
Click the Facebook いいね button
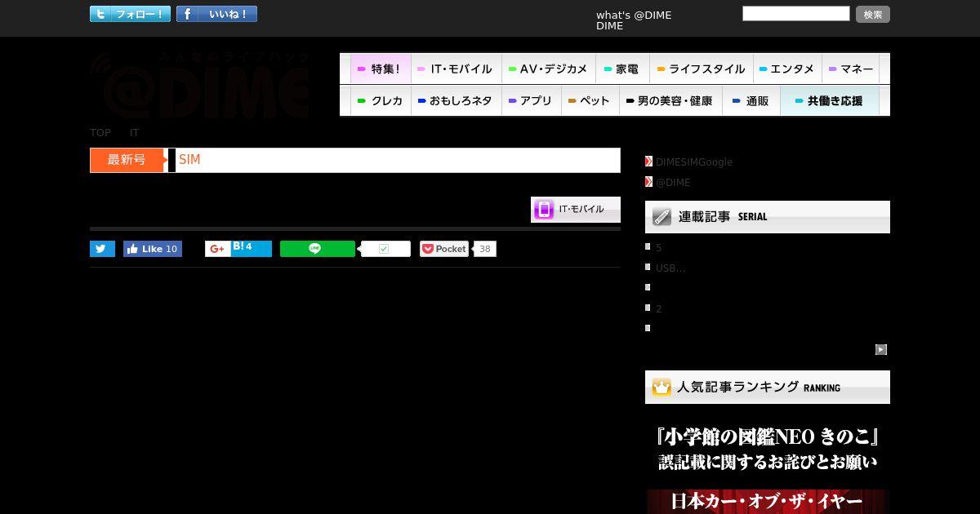pos(216,14)
